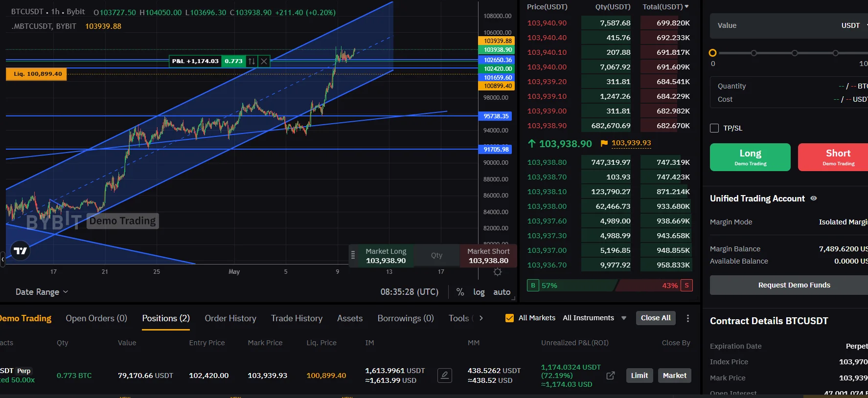Viewport: 868px width, 398px height.
Task: Set order size slider to the third stop
Action: [x=836, y=53]
